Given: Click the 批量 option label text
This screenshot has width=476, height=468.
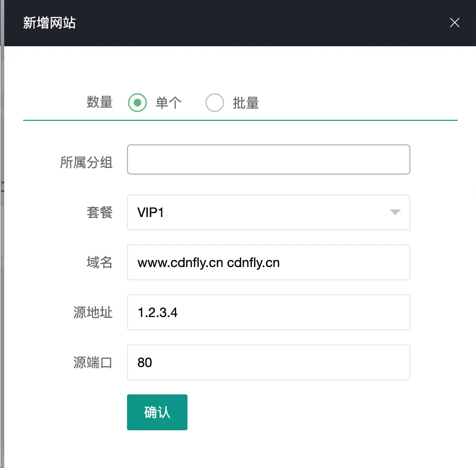Looking at the screenshot, I should click(x=246, y=102).
